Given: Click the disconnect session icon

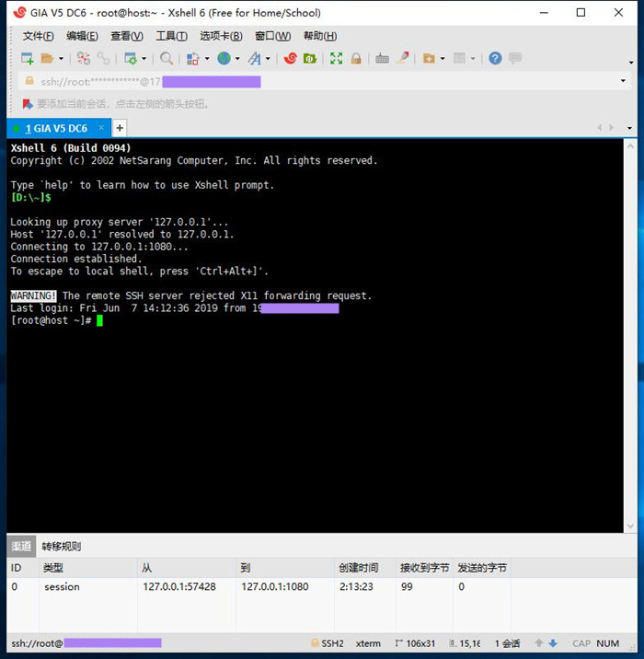Looking at the screenshot, I should (x=84, y=58).
